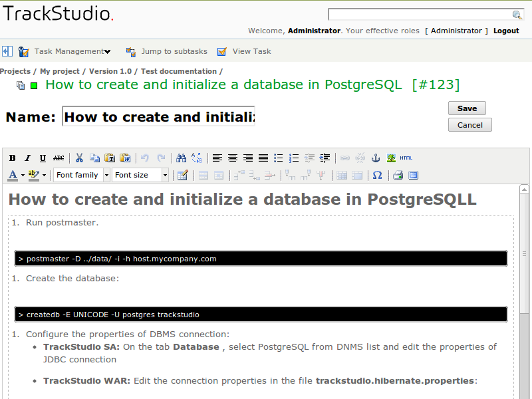This screenshot has height=399, width=532.
Task: Cancel editing the task
Action: [470, 125]
